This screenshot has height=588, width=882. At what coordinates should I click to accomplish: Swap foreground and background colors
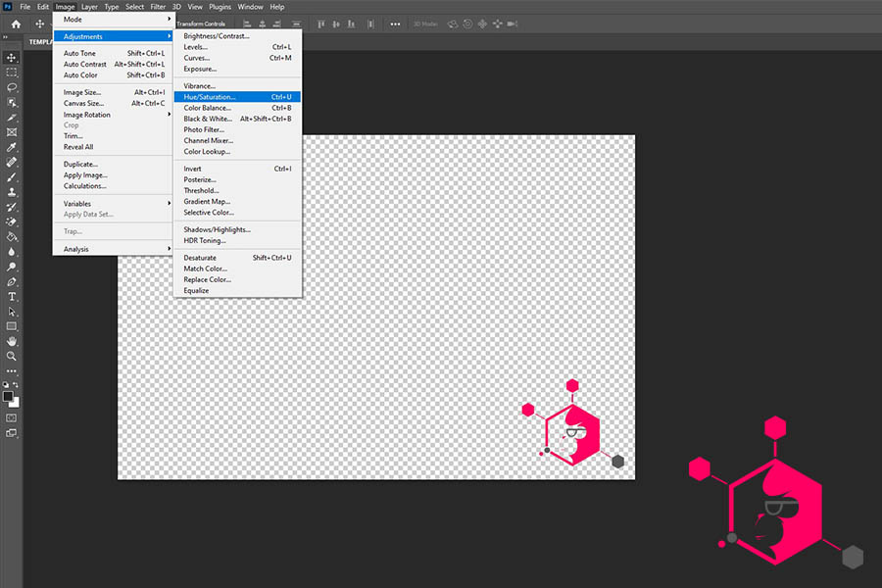[16, 385]
